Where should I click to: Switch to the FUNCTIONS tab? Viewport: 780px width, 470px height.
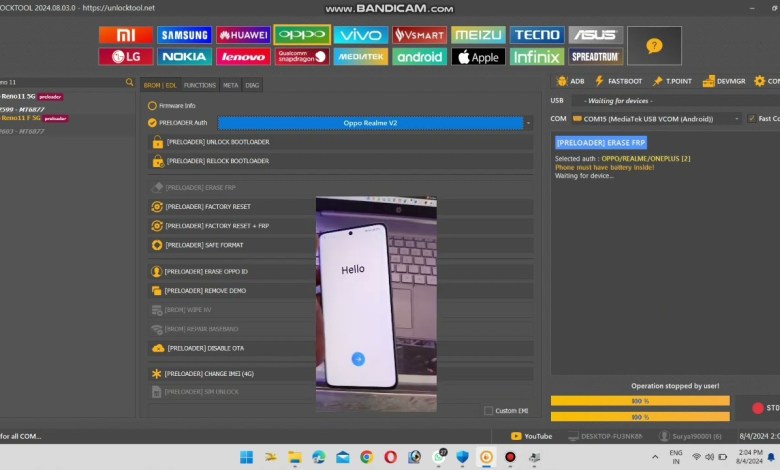coord(200,85)
